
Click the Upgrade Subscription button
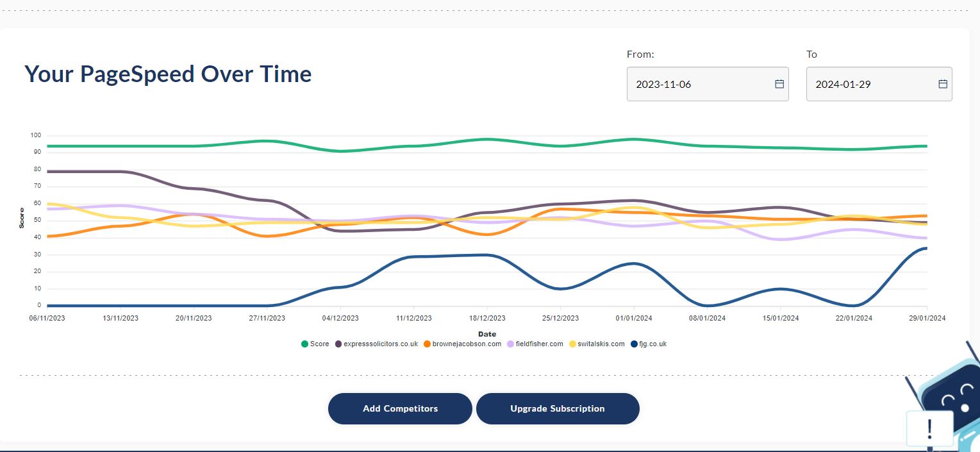point(557,408)
